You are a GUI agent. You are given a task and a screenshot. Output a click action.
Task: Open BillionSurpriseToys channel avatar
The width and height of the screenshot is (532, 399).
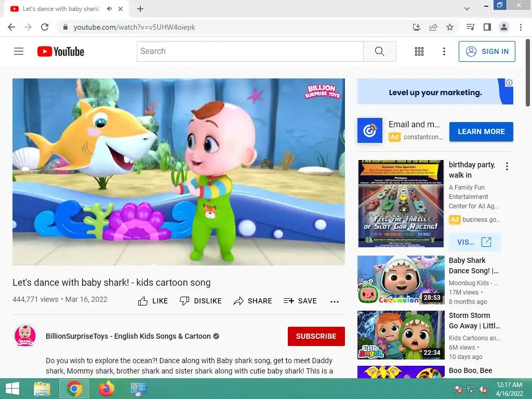click(x=25, y=336)
